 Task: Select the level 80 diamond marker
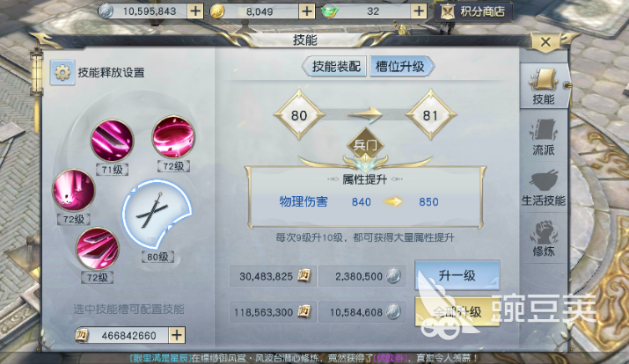point(299,115)
